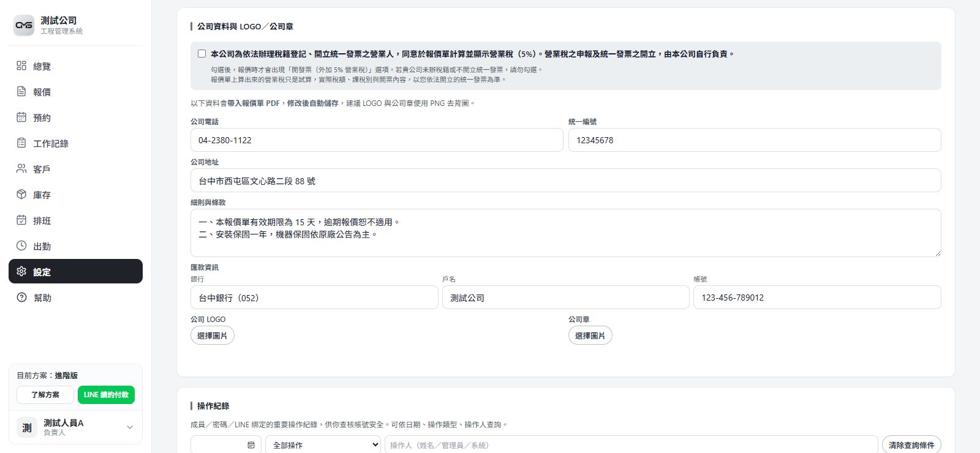Click the 公司電話 input field
The height and width of the screenshot is (453, 980).
click(377, 140)
